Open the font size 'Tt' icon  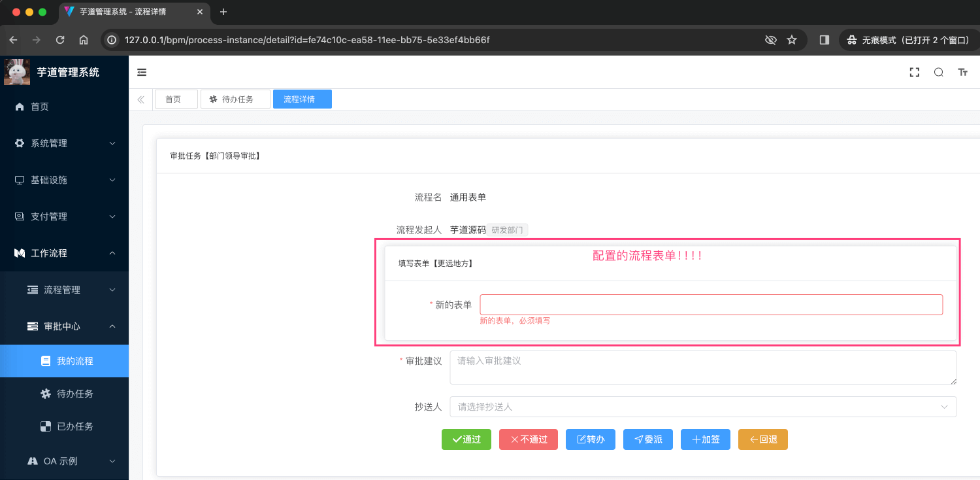962,72
